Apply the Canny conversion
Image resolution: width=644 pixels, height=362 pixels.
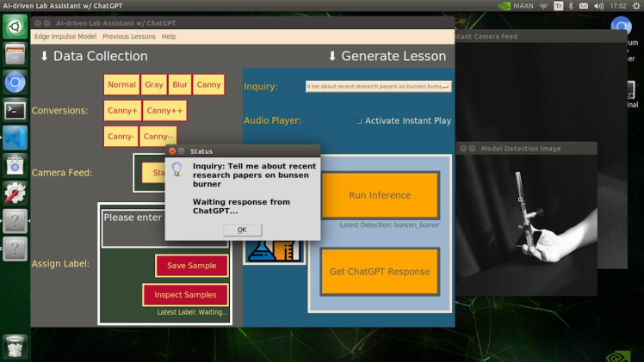[208, 84]
